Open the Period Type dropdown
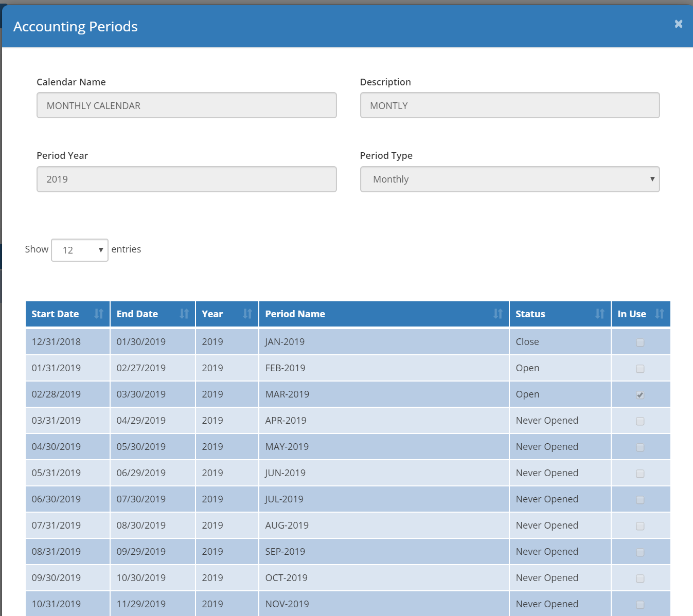This screenshot has width=693, height=616. 510,179
